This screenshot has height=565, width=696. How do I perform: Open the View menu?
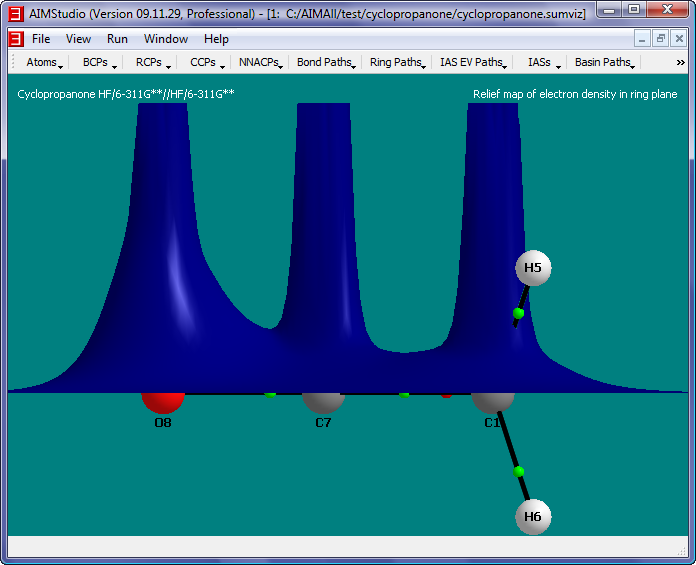pyautogui.click(x=78, y=39)
